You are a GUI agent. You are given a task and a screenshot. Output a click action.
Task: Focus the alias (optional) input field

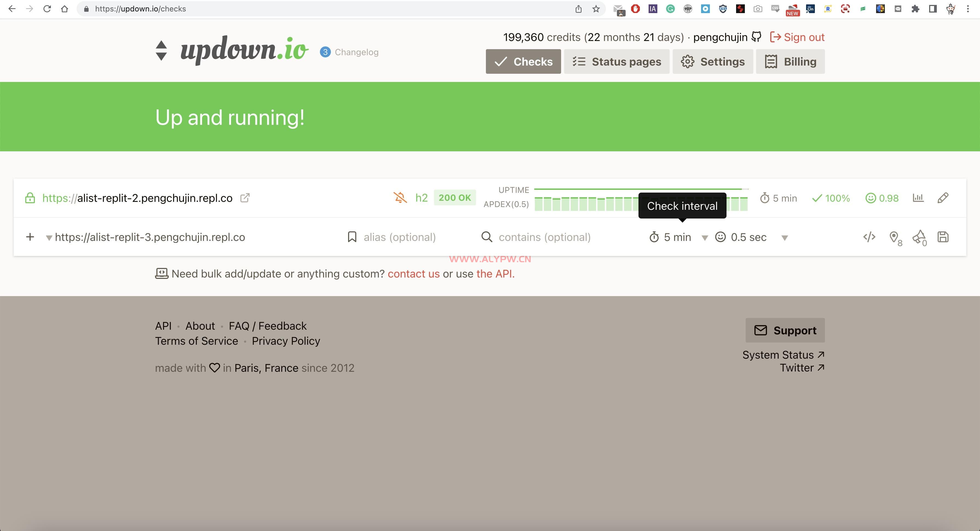[x=399, y=237]
